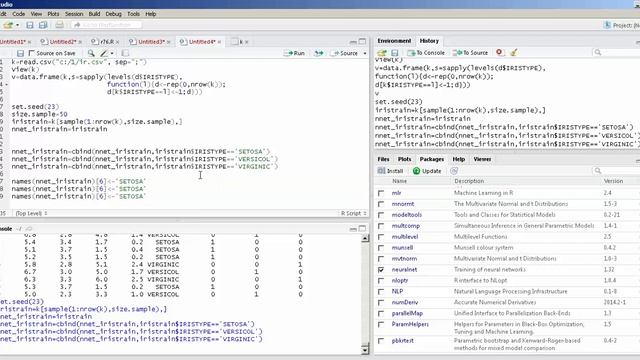640x360 pixels.
Task: Re-run previous code region icon
Action: [319, 53]
